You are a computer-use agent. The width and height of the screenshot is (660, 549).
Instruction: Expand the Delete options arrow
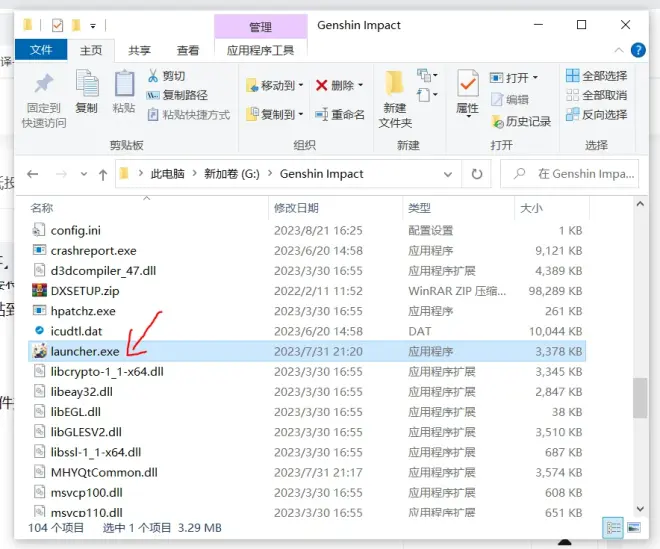pyautogui.click(x=361, y=85)
